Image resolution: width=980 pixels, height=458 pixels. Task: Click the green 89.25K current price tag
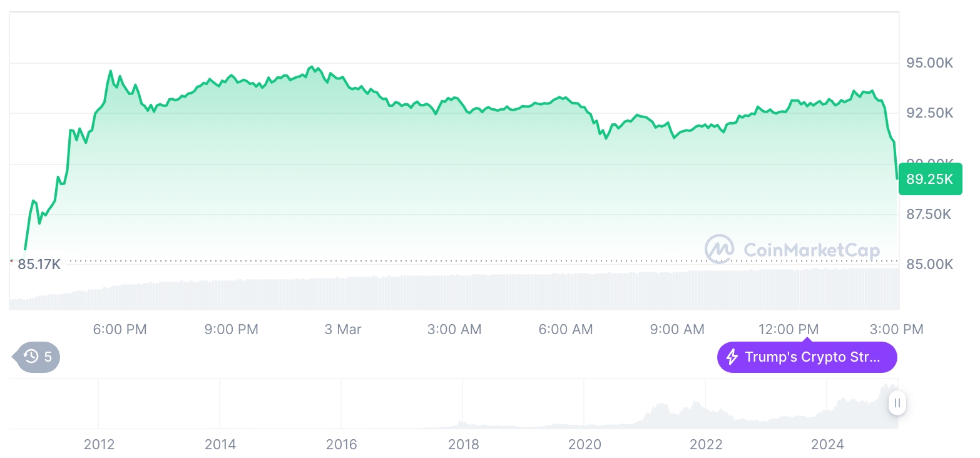coord(929,179)
